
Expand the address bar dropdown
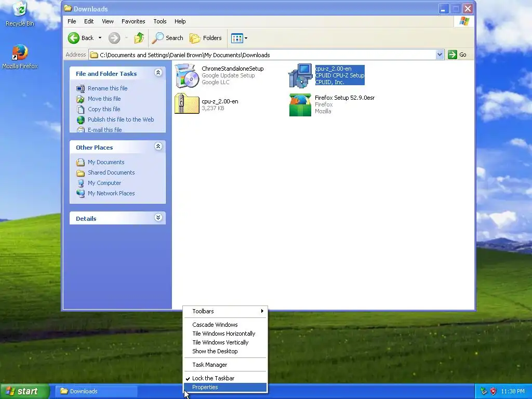[440, 55]
